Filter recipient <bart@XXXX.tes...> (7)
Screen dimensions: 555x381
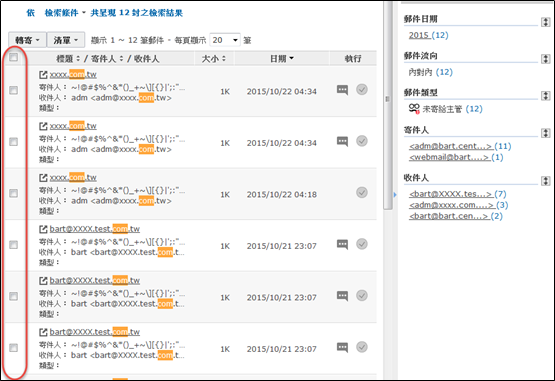coord(458,194)
